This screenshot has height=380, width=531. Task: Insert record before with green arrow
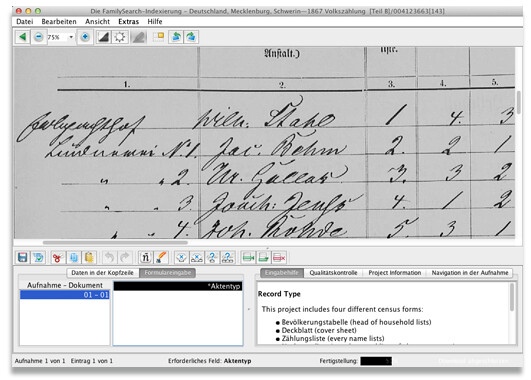pos(248,258)
